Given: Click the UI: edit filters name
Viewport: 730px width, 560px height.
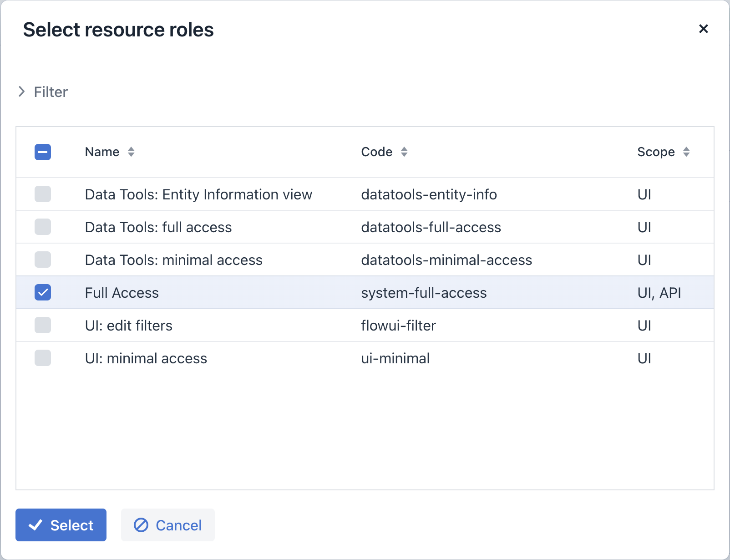Looking at the screenshot, I should [129, 326].
